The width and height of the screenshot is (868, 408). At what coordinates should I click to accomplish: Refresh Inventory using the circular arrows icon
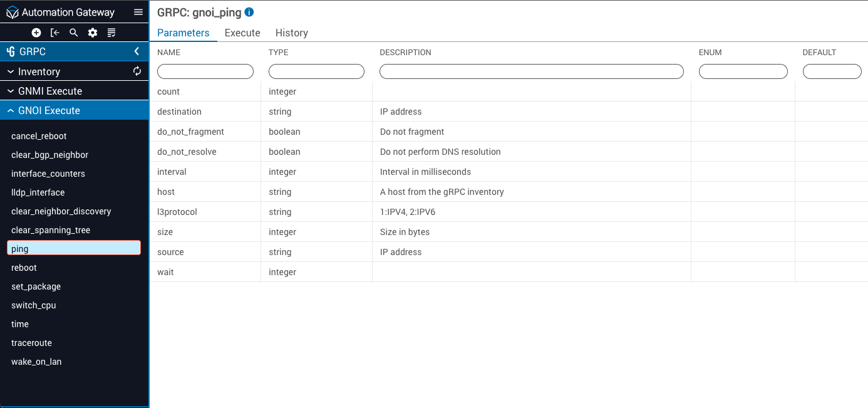tap(137, 71)
